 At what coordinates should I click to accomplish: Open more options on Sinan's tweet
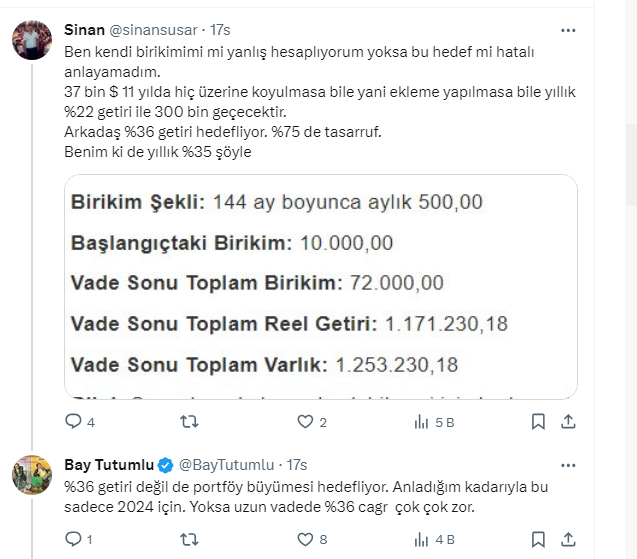568,30
